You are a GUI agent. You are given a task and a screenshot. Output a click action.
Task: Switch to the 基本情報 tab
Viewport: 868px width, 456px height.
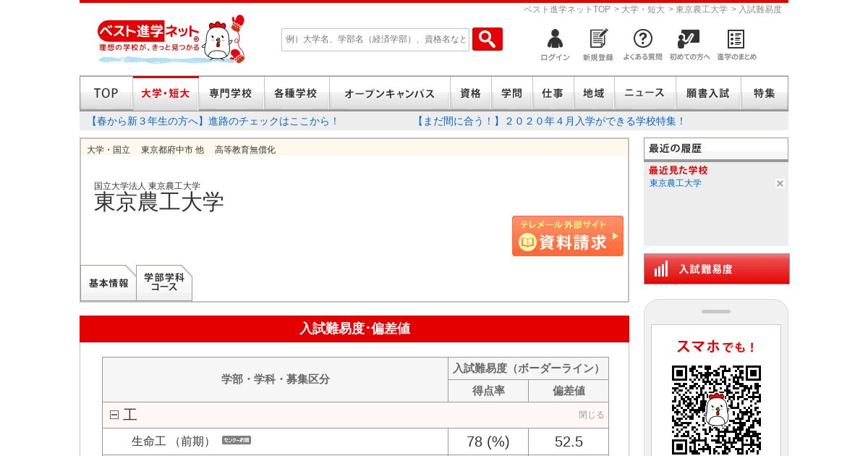109,283
